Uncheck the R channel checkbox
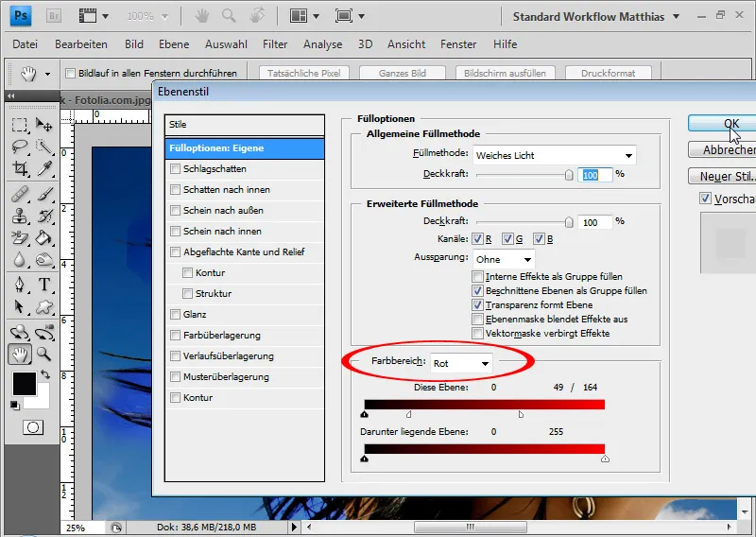 (x=477, y=239)
